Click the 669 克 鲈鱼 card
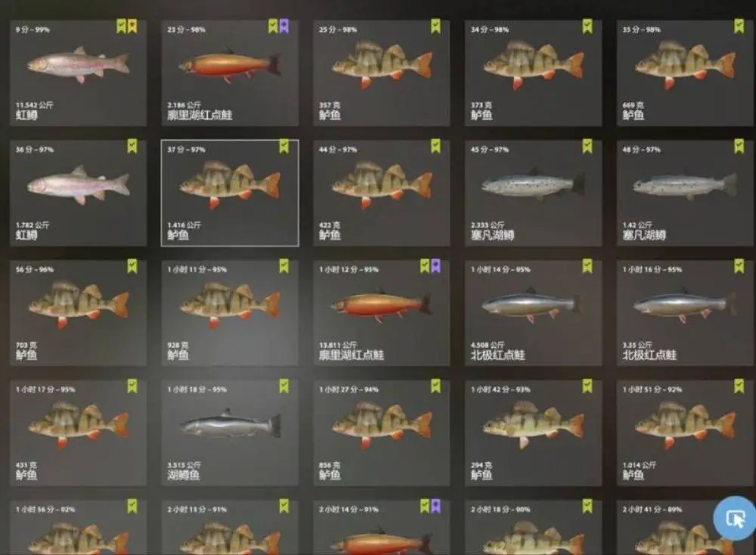756x555 pixels. pos(685,73)
